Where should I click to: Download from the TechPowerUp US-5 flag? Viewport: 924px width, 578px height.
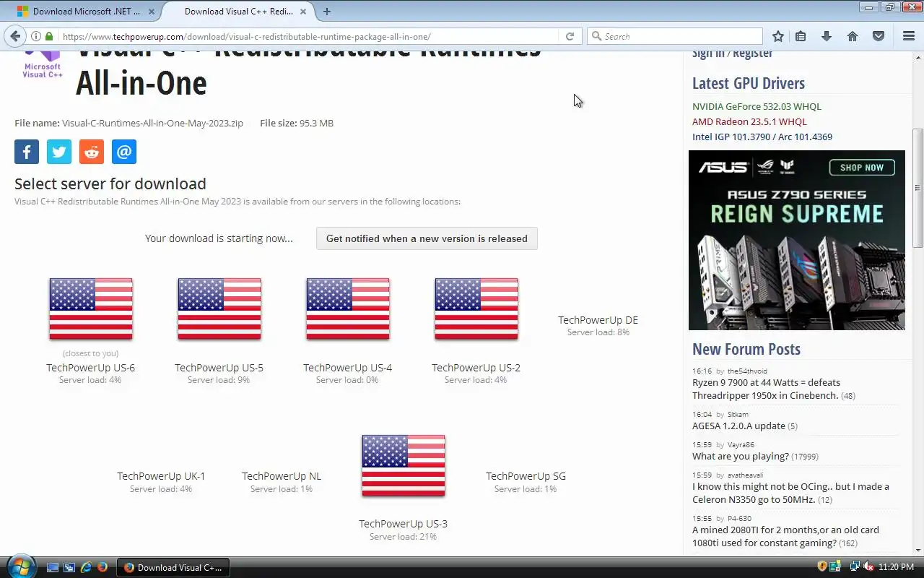(x=219, y=309)
